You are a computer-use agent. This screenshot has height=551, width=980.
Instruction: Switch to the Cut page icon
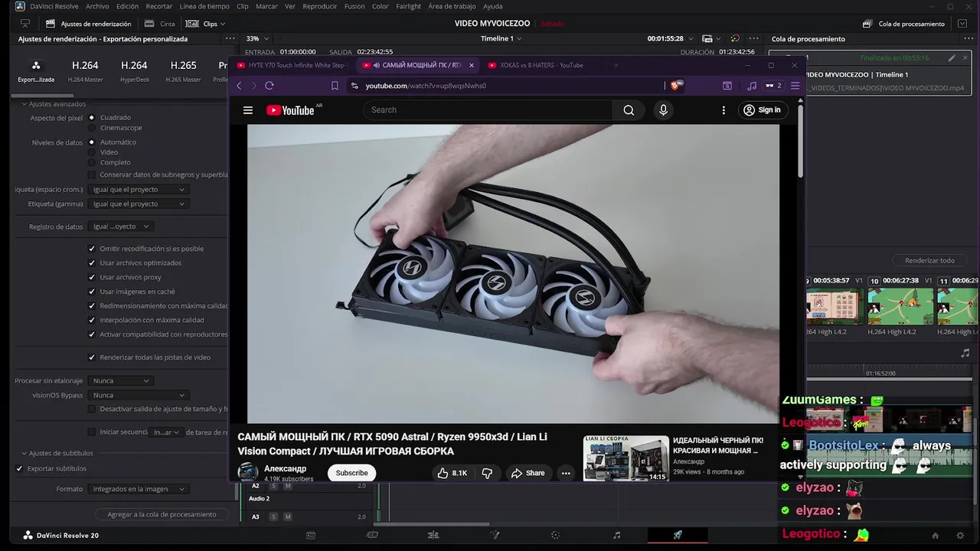[x=372, y=536]
